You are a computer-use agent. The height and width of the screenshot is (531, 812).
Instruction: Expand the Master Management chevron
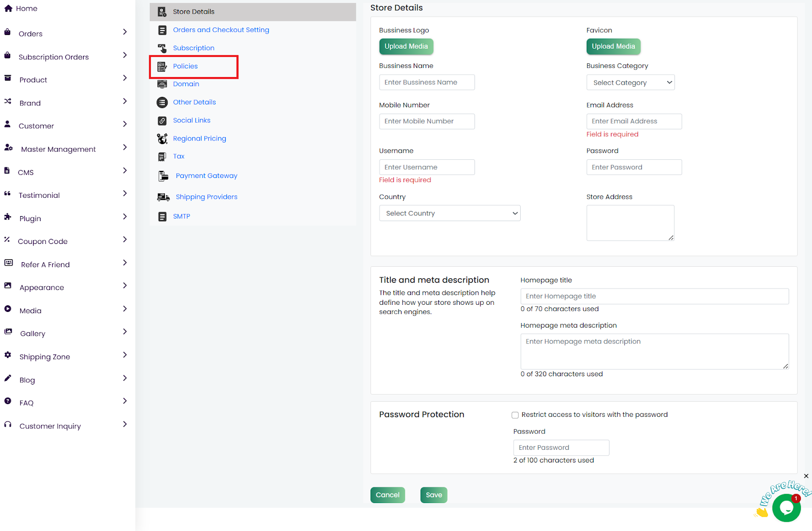125,148
